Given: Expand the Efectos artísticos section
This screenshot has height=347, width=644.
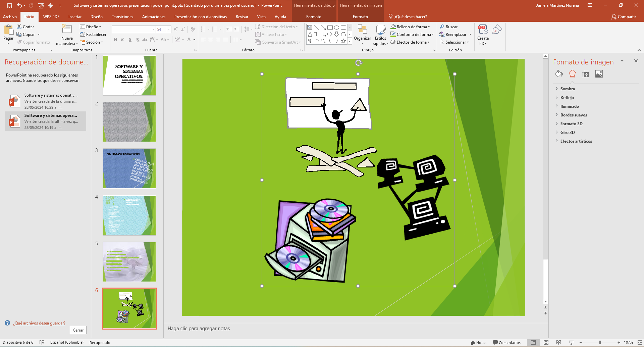Looking at the screenshot, I should coord(576,141).
